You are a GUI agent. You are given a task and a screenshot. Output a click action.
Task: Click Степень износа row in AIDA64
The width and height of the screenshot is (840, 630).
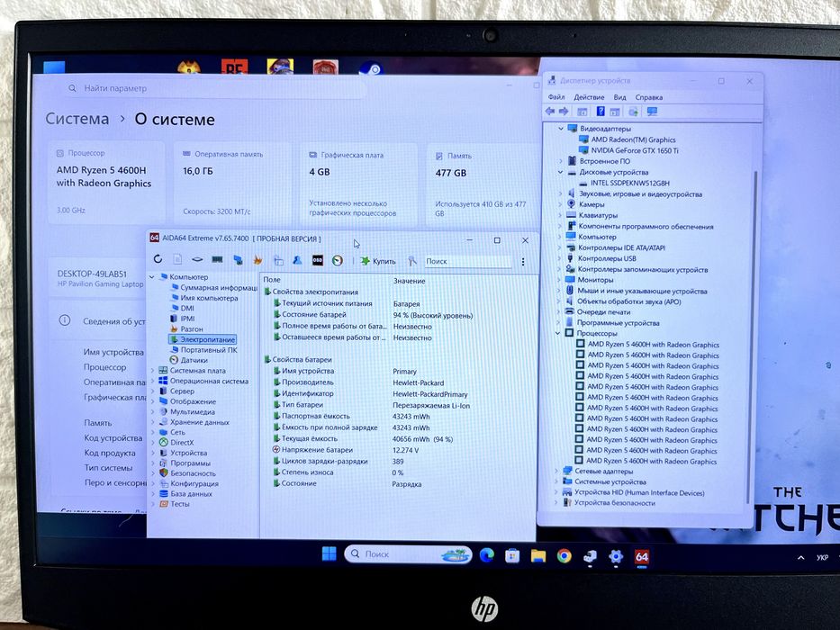tap(399, 472)
